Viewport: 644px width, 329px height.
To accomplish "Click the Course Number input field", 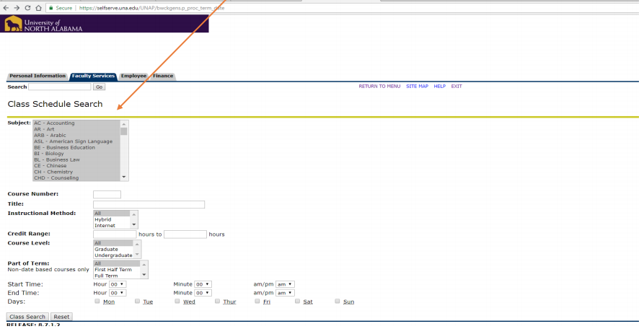I will click(x=107, y=194).
